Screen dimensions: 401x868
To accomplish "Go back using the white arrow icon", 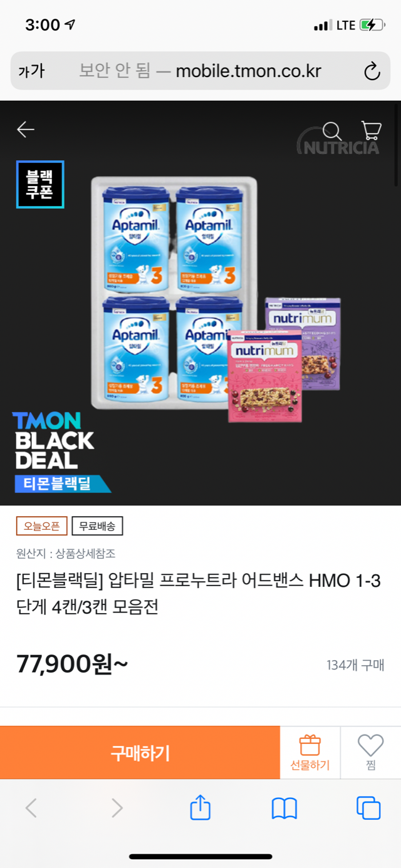I will point(25,130).
